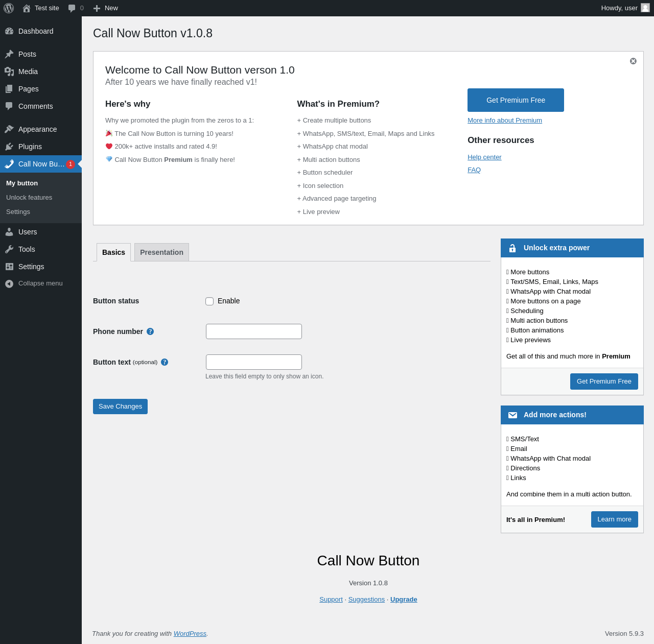
Task: Click the WordPress logo icon
Action: pyautogui.click(x=9, y=8)
